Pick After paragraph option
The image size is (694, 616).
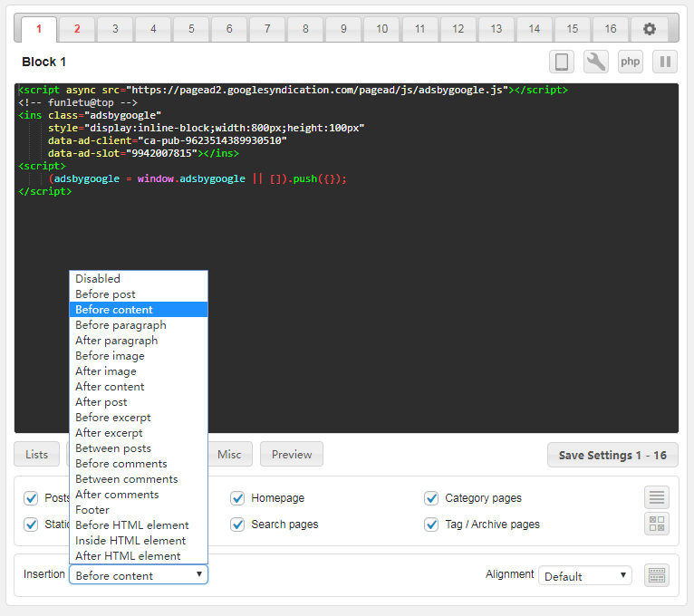point(139,341)
